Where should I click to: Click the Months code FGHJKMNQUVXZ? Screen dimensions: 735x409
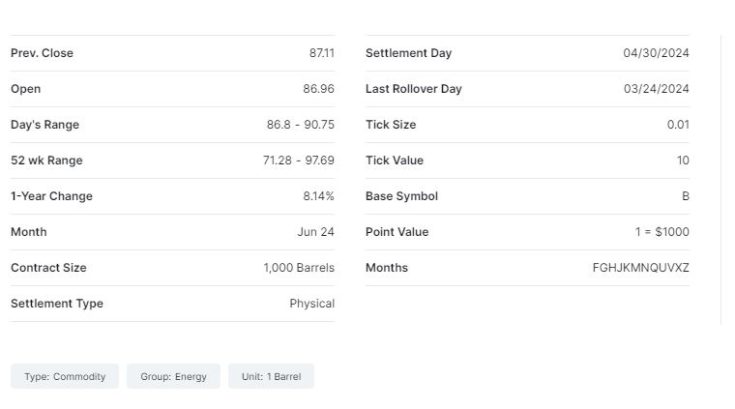pos(641,268)
